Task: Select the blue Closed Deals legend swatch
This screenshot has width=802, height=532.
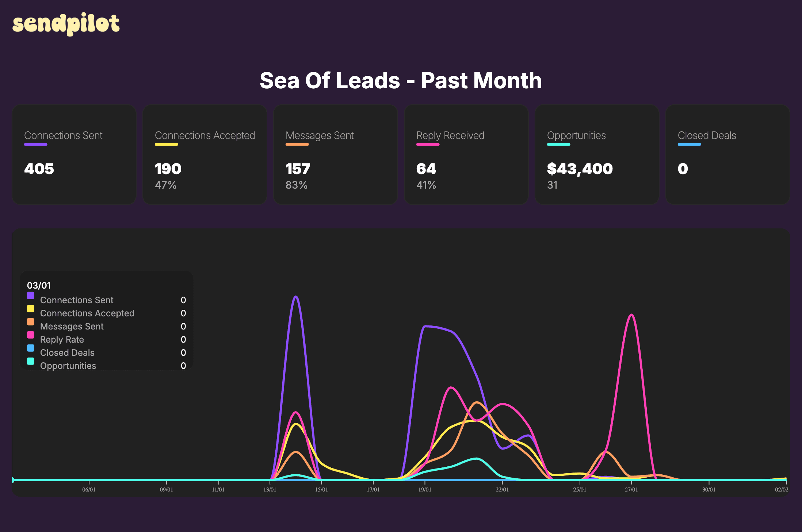Action: tap(31, 348)
